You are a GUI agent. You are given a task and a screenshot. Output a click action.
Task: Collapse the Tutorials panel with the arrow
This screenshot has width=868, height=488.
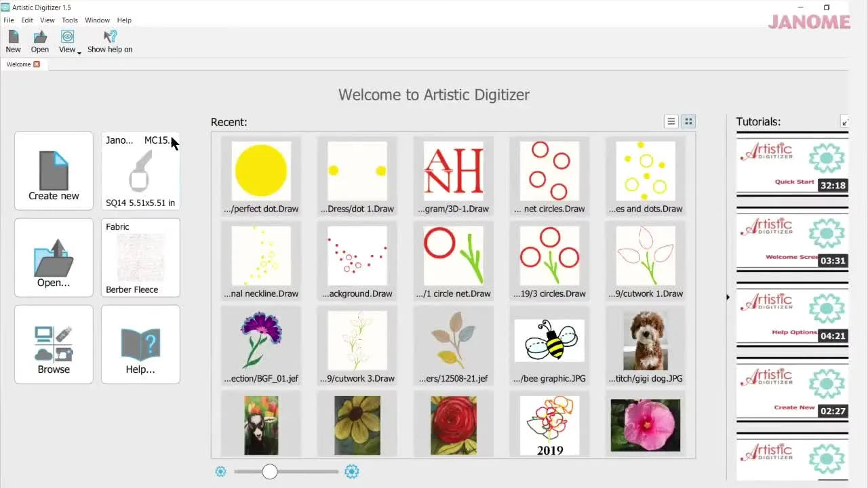tap(845, 122)
